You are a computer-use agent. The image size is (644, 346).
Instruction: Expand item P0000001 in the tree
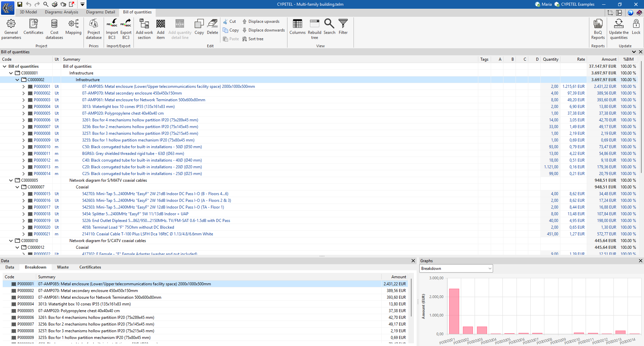23,86
